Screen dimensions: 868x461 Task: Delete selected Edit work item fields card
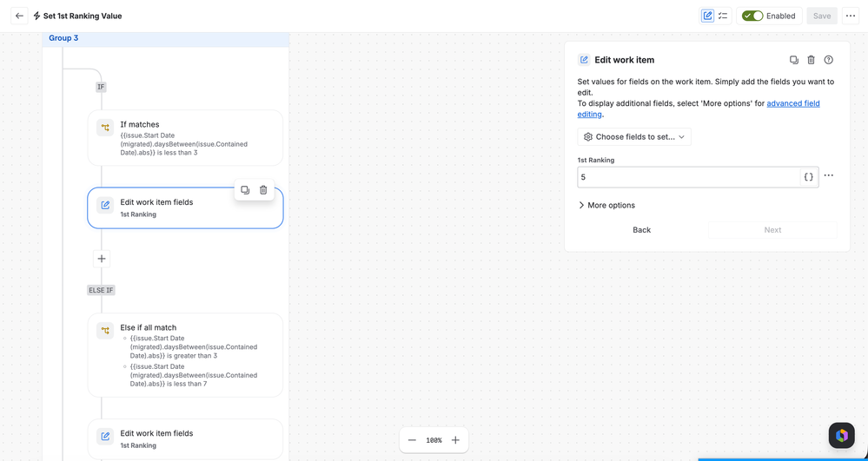click(x=263, y=190)
